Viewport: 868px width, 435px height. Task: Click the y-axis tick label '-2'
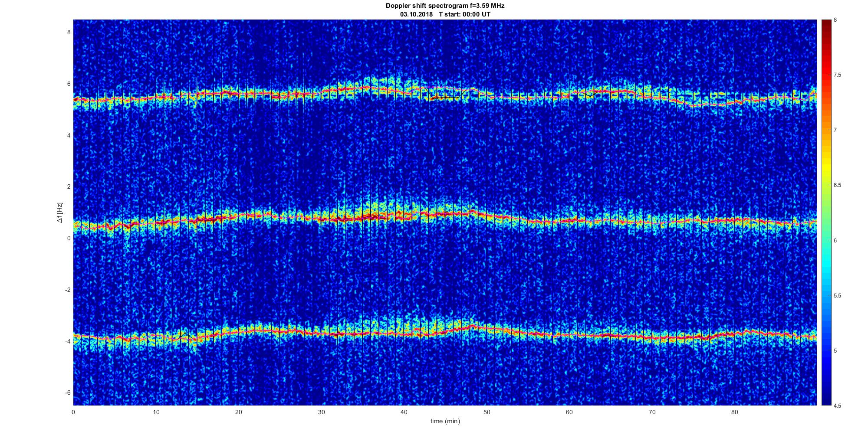click(x=67, y=290)
